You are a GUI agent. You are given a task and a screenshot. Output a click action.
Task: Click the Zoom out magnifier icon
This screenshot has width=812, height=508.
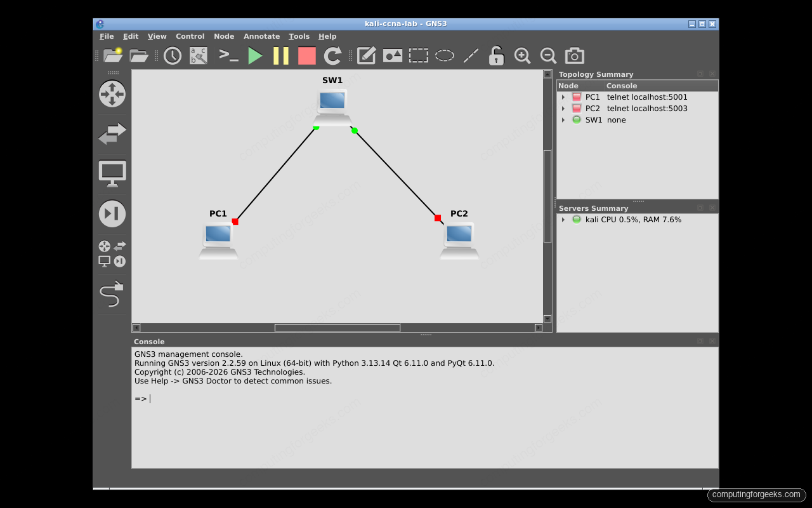coord(548,55)
